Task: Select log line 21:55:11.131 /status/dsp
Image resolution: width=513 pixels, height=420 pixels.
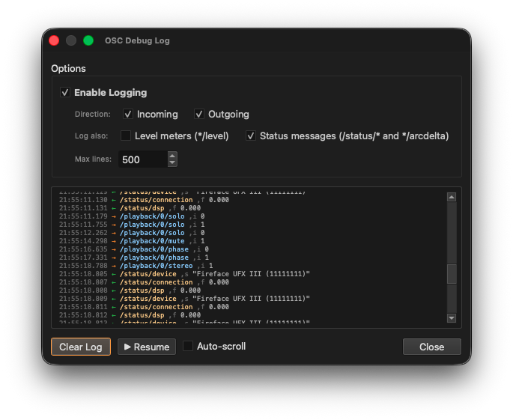Action: tap(130, 208)
